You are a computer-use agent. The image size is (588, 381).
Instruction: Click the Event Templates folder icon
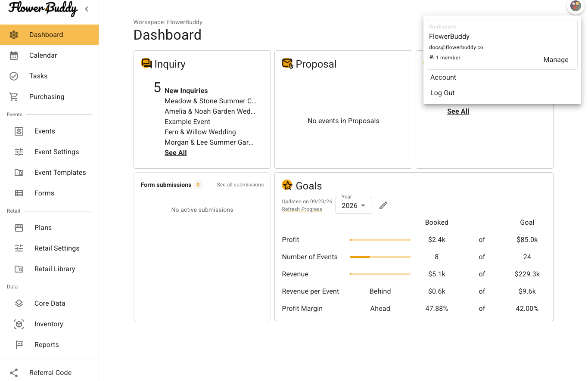[19, 173]
